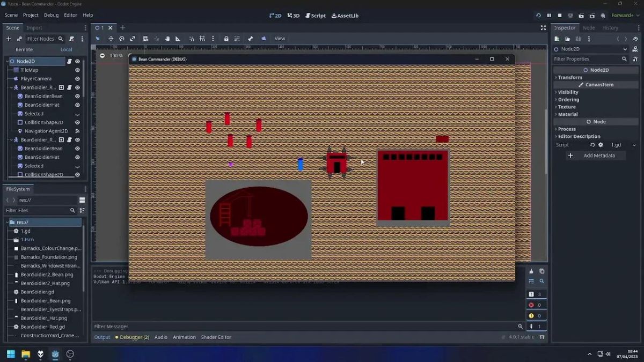Reset zoom with the 100 % button
The width and height of the screenshot is (644, 362).
coord(116,55)
